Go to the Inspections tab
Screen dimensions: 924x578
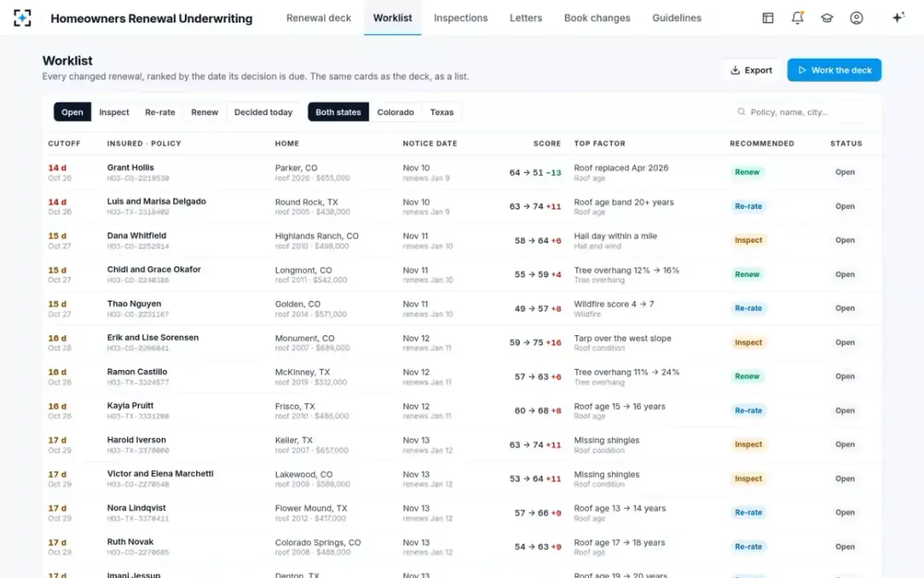pyautogui.click(x=460, y=18)
